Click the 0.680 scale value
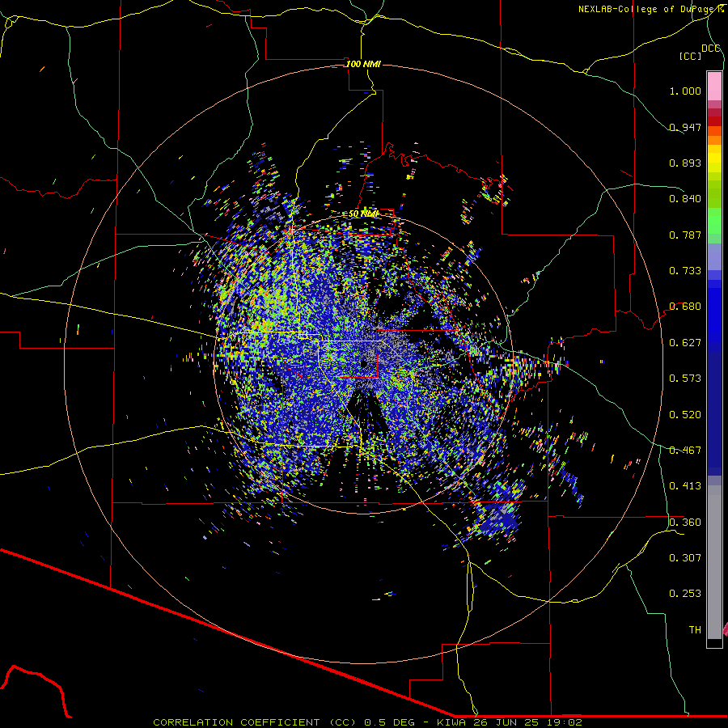 pyautogui.click(x=685, y=307)
